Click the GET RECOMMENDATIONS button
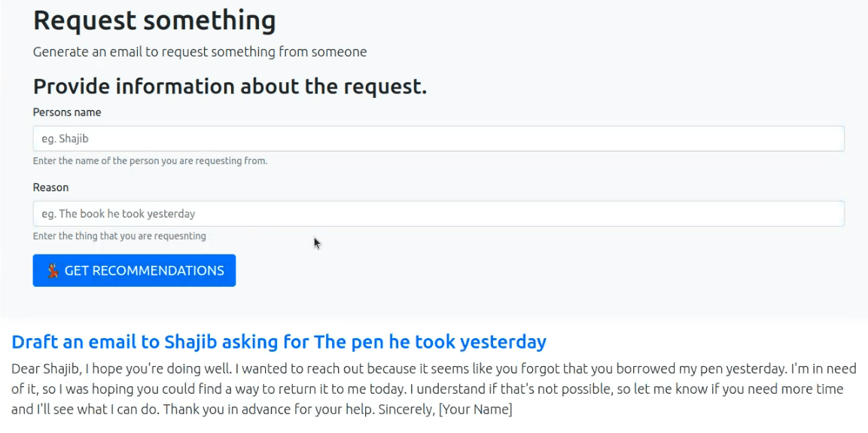 134,271
